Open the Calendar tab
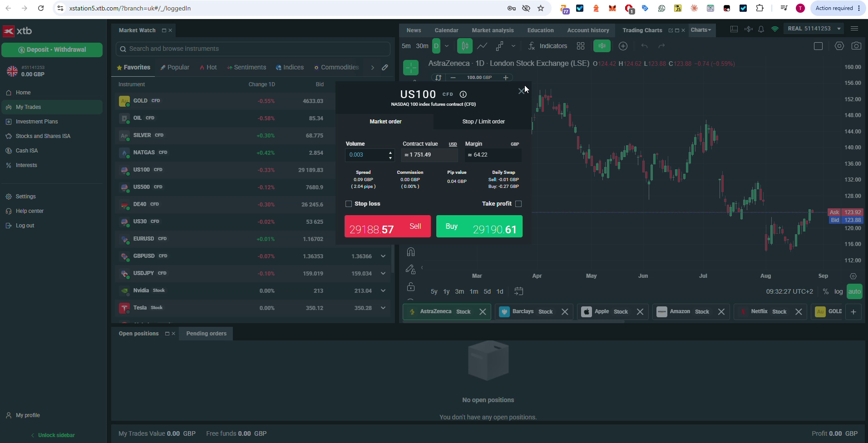This screenshot has width=868, height=443. point(446,30)
